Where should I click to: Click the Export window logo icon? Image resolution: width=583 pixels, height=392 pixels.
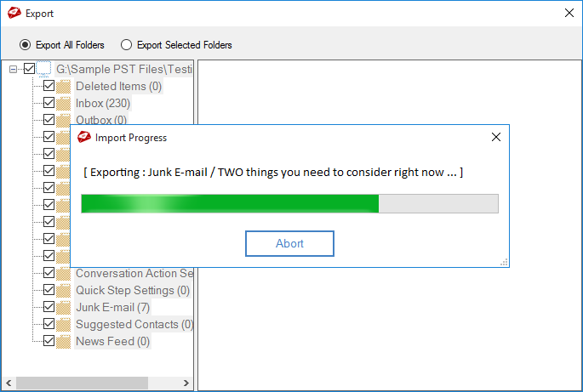14,13
